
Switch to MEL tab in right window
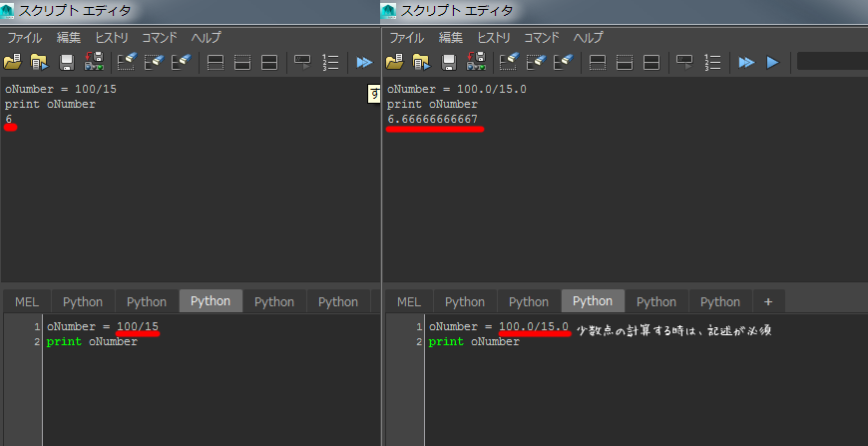coord(409,301)
